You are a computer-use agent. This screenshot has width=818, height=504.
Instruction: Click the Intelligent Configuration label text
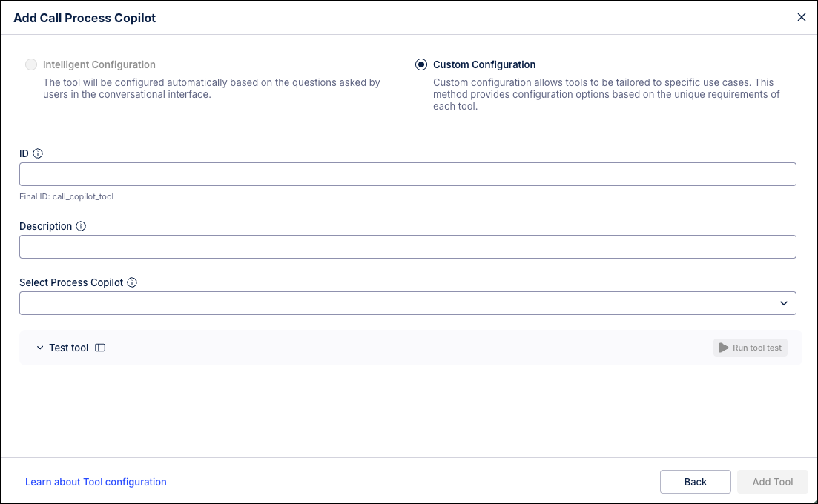point(99,64)
